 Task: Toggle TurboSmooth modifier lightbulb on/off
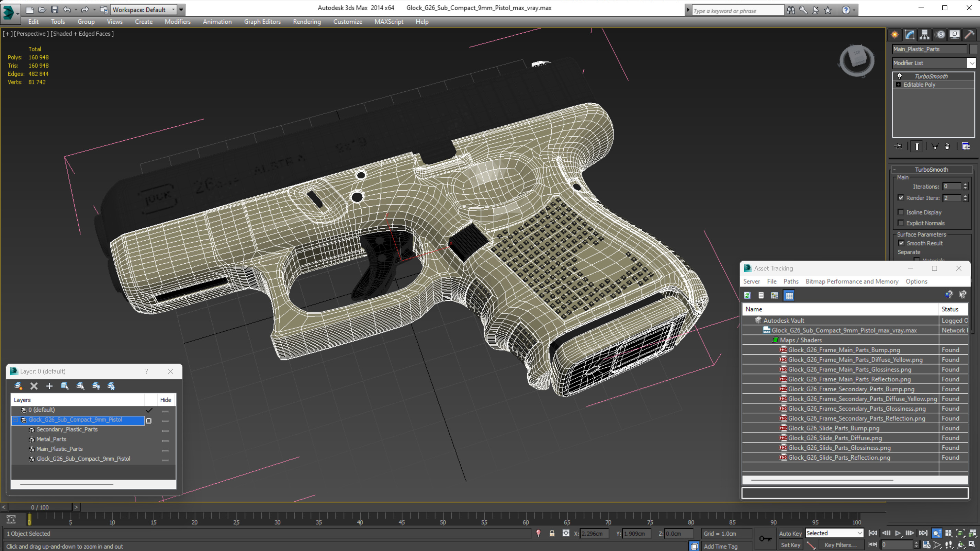tap(900, 76)
